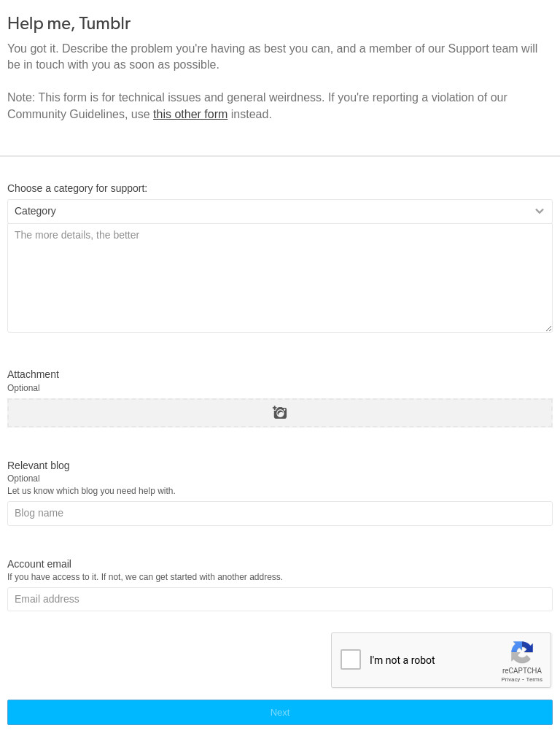Click the "Relevant blog" label
560x747 pixels.
[x=38, y=465]
